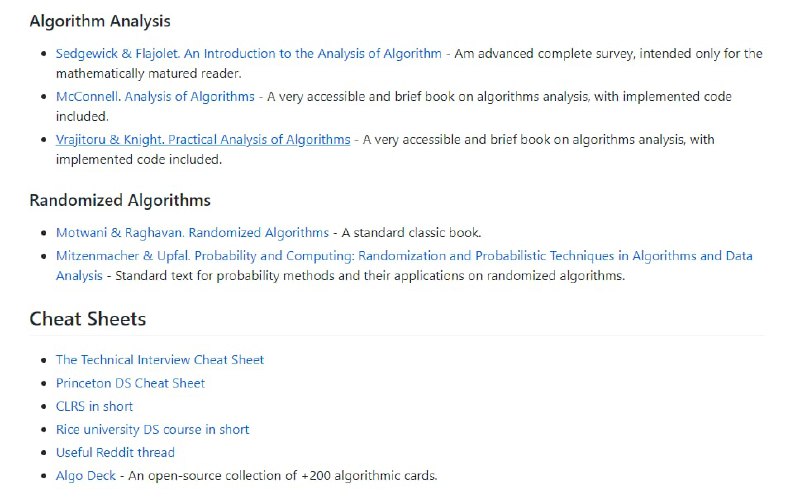Click Rice university DS course in short
Viewport: 800px width, 504px height.
pyautogui.click(x=152, y=429)
